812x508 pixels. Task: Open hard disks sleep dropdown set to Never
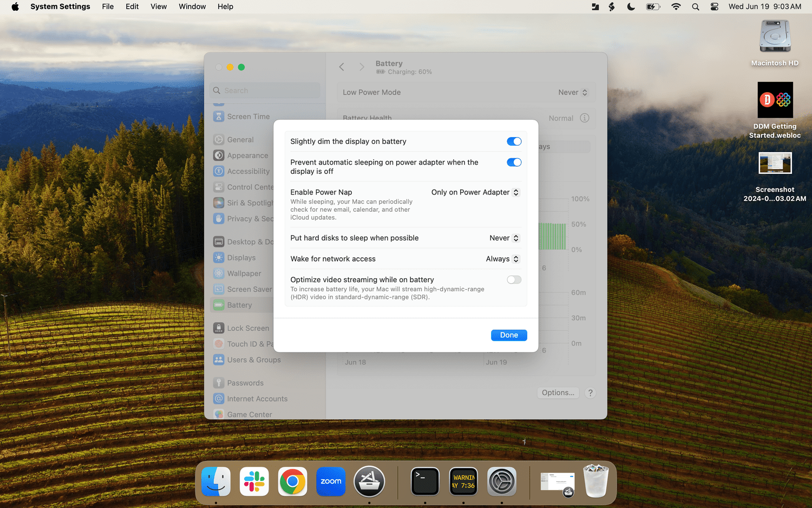(x=504, y=238)
